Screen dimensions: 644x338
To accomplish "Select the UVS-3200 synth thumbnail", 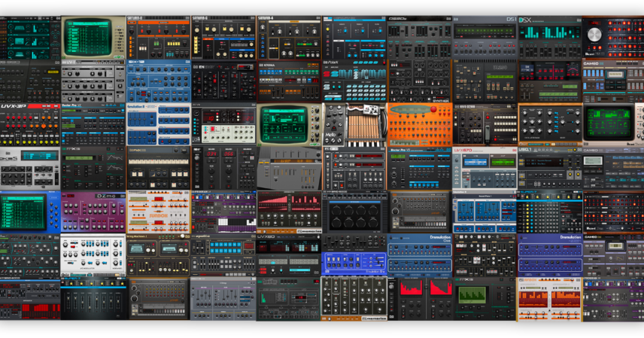I will (x=485, y=125).
